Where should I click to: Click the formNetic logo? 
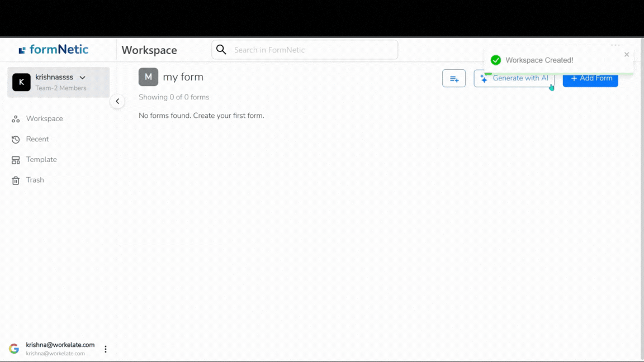[54, 50]
